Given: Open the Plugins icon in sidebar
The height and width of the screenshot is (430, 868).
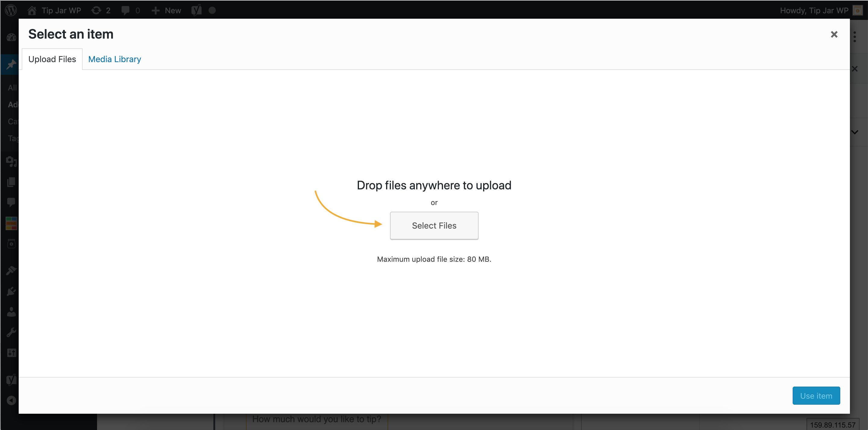Looking at the screenshot, I should pos(11,291).
